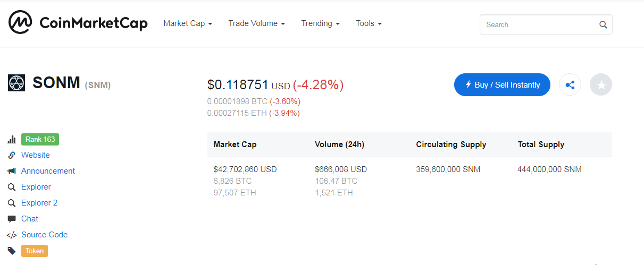The height and width of the screenshot is (265, 644).
Task: Toggle the star watchlist button
Action: pyautogui.click(x=601, y=85)
